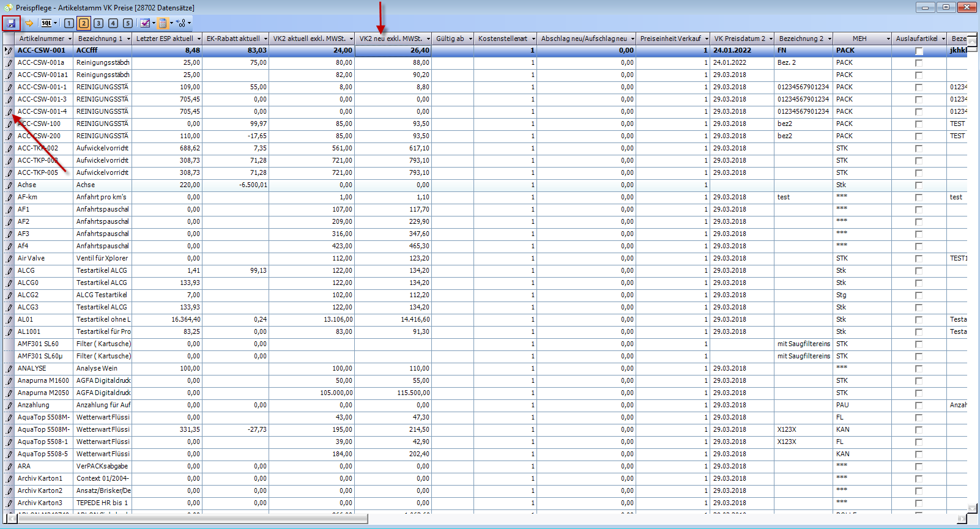Click the Kostenstellenart column header

(502, 39)
